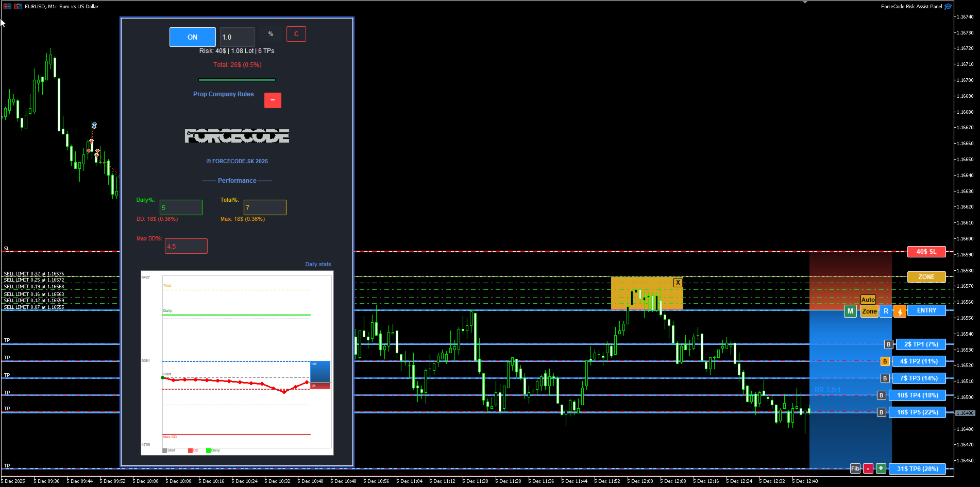Add a take profit with green plus

click(881, 468)
